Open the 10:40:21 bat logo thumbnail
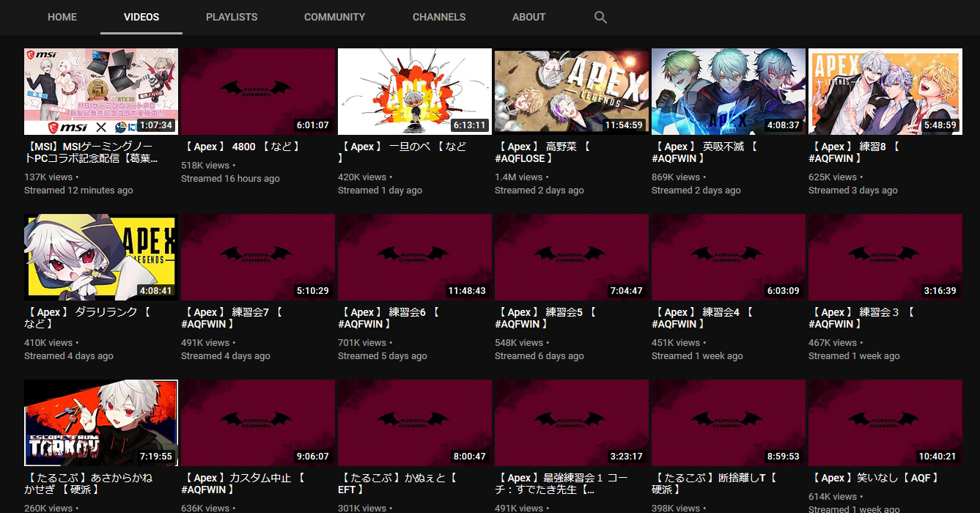Screen dimensions: 980x513 tap(885, 423)
